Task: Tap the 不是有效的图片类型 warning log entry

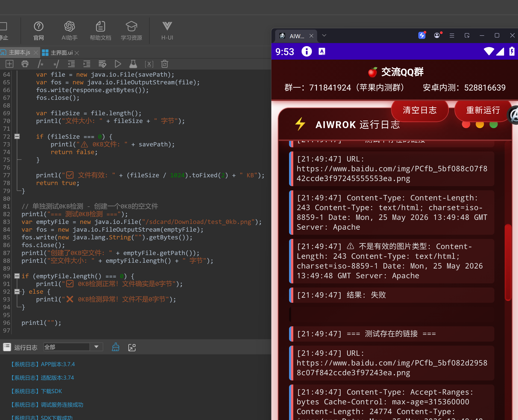Action: 391,261
